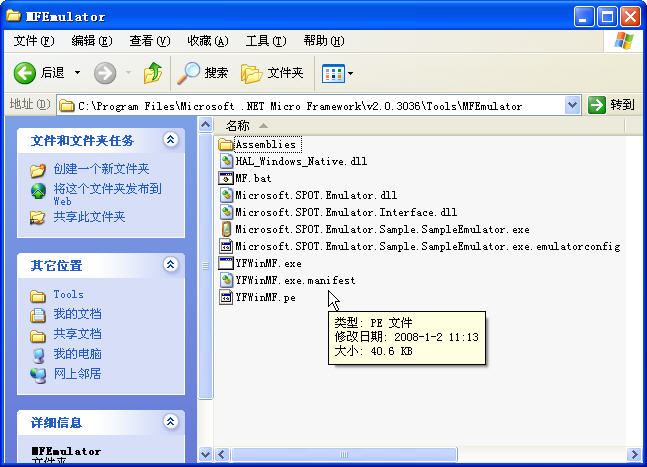Open the 文件(F) menu

tap(33, 41)
